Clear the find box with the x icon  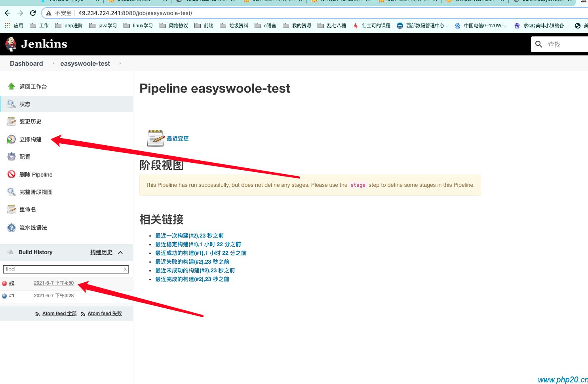pos(125,269)
